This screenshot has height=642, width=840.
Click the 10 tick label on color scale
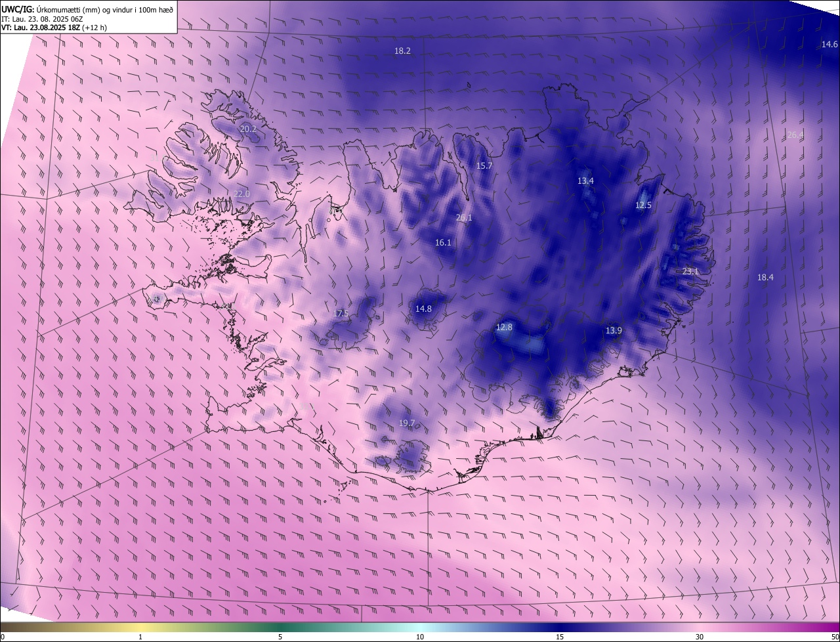(x=420, y=637)
